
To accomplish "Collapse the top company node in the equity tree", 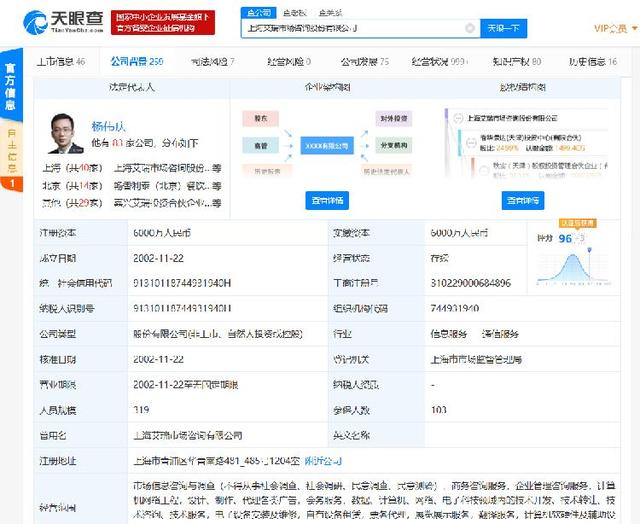I will [458, 118].
